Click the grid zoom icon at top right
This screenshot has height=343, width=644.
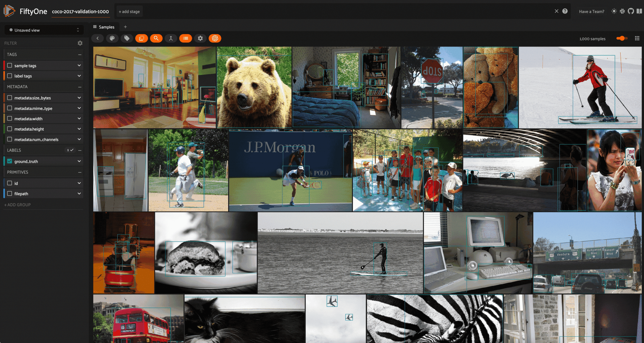[x=637, y=39]
